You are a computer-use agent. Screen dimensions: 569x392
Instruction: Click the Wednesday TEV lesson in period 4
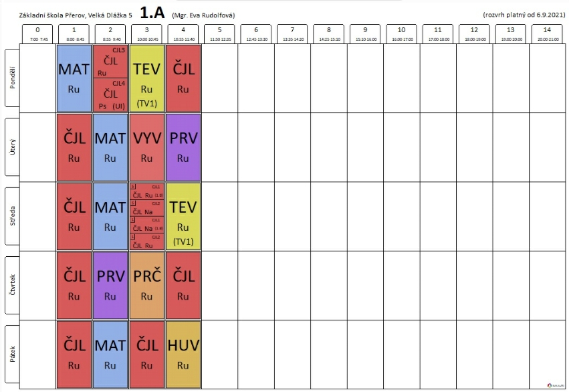click(x=183, y=216)
